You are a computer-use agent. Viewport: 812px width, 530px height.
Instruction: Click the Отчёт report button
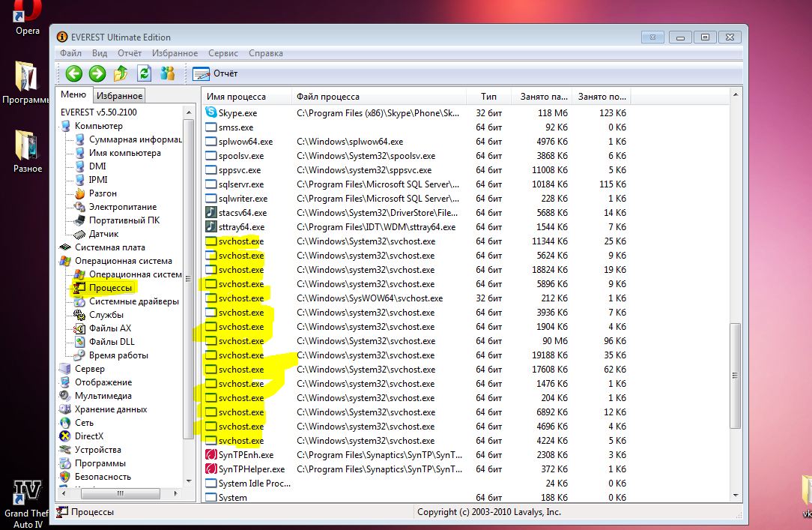[x=216, y=73]
